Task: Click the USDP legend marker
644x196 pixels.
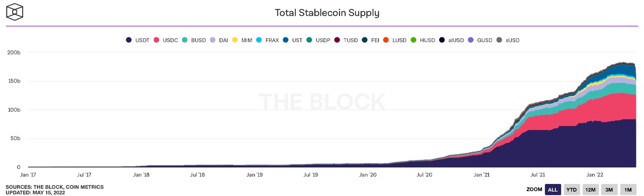Action: (309, 40)
